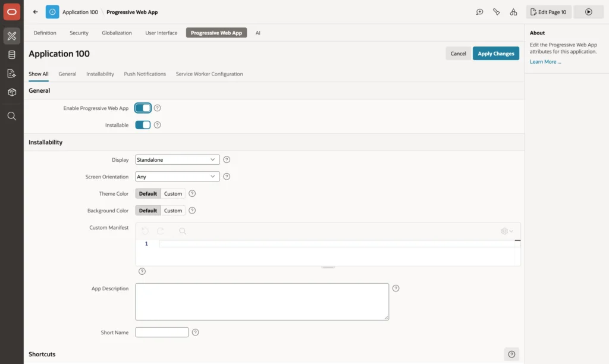Grab the Custom Manifest editor resize handle
This screenshot has width=609, height=364.
tap(328, 268)
